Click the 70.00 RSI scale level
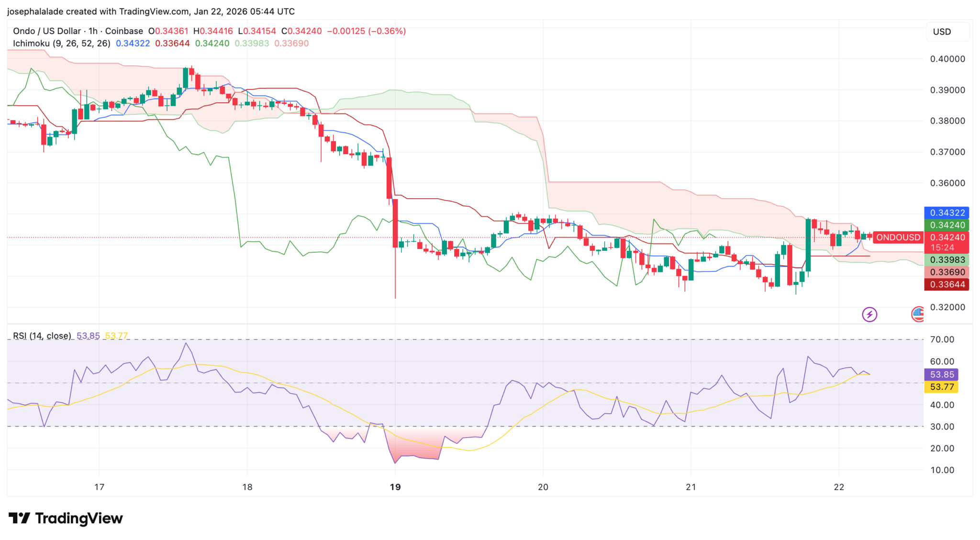Viewport: 980px width, 540px height. point(942,339)
